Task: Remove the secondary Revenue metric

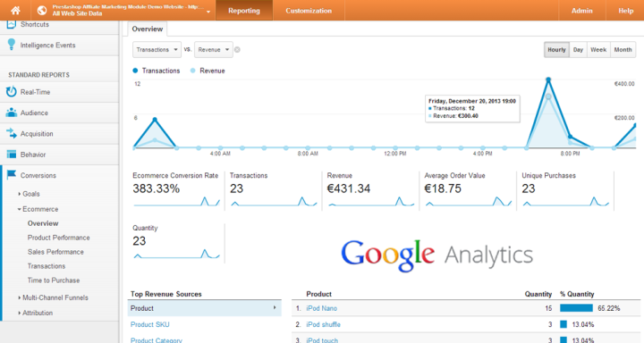Action: pyautogui.click(x=237, y=50)
